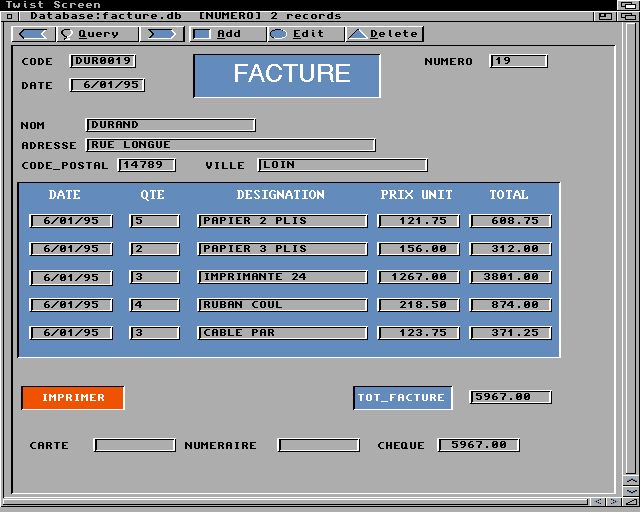This screenshot has width=640, height=512.
Task: Click the invoice DATE field at top
Action: (108, 85)
